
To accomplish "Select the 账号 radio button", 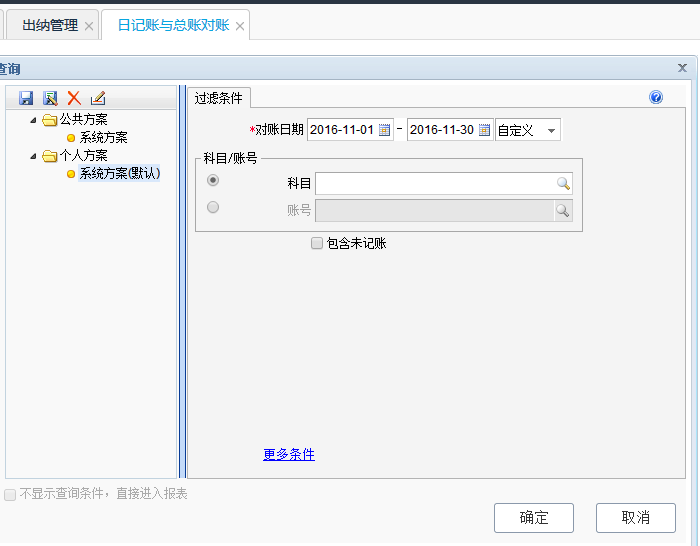I will click(x=212, y=208).
